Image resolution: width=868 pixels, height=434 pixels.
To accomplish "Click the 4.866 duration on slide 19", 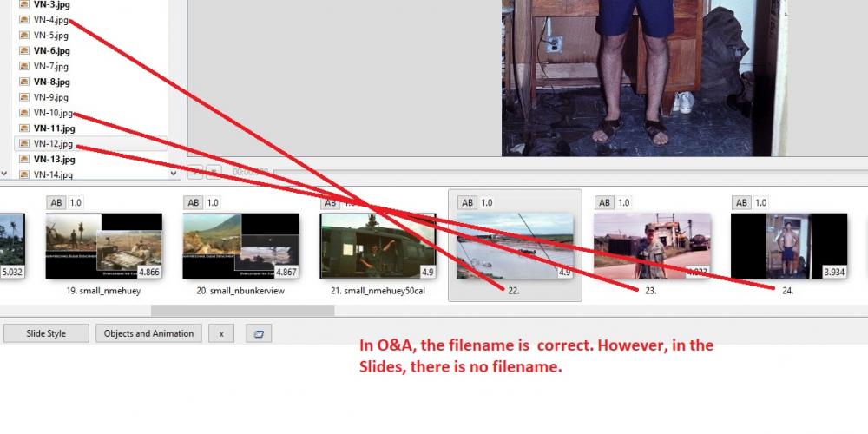I will point(149,272).
